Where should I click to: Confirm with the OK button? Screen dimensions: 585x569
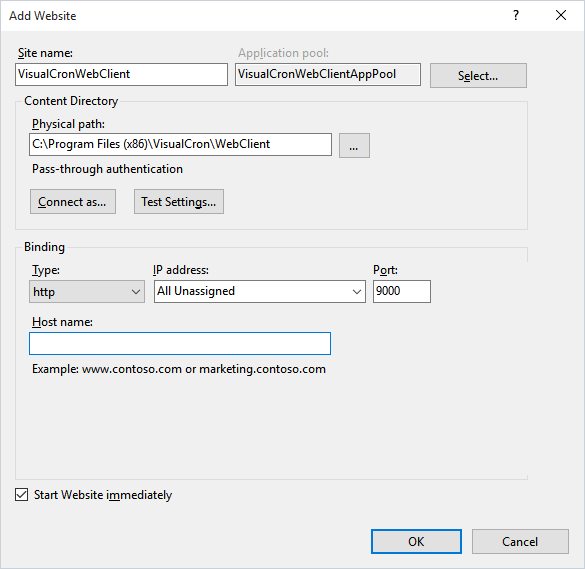point(416,541)
